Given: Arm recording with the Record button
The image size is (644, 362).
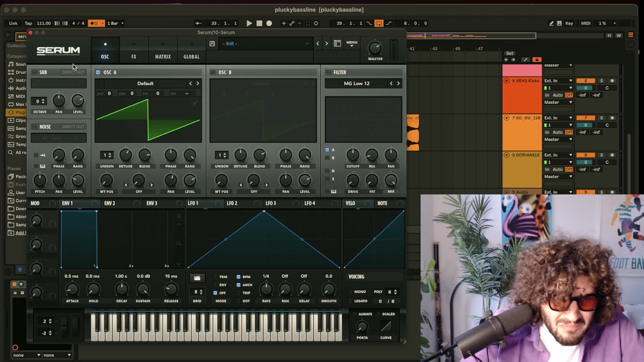Looking at the screenshot, I should point(269,23).
